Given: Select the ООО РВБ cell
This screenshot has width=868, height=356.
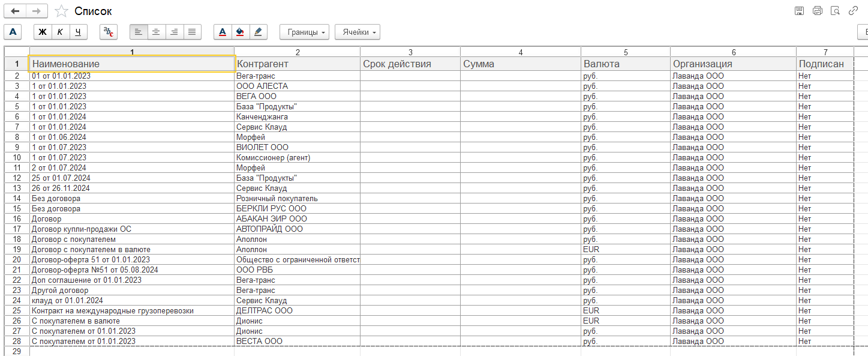Looking at the screenshot, I should pos(297,270).
